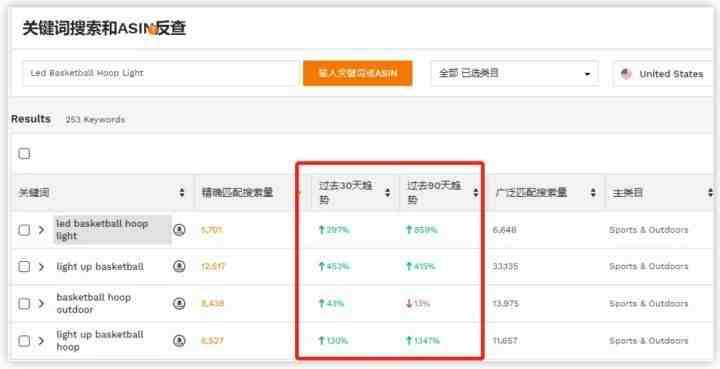Click the orange keyword or ASIN search button
The height and width of the screenshot is (369, 720).
(x=358, y=73)
